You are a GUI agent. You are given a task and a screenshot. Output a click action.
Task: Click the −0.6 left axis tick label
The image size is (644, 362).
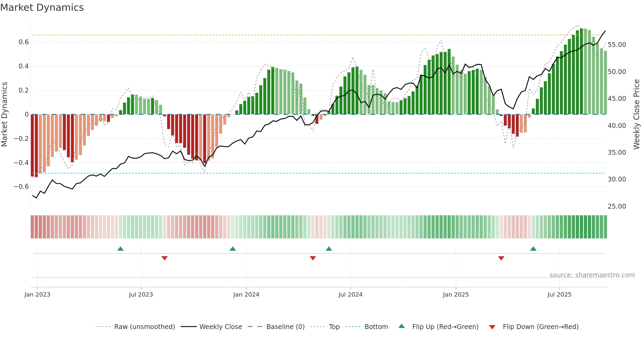[21, 186]
